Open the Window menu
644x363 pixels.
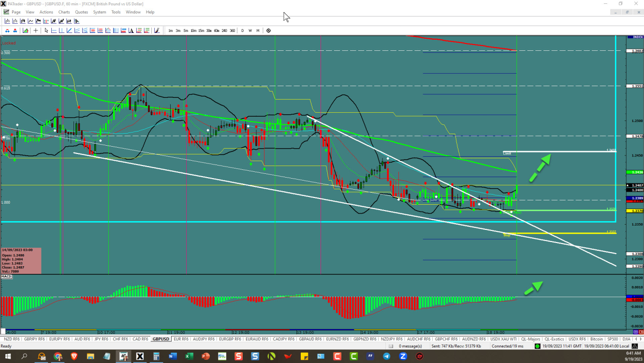pos(133,12)
